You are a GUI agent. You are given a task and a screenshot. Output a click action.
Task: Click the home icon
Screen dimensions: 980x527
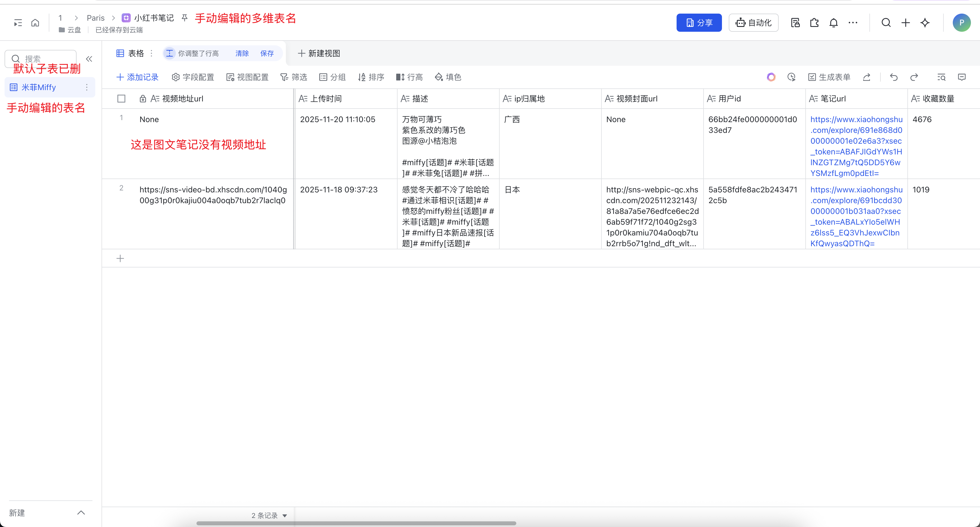point(35,23)
